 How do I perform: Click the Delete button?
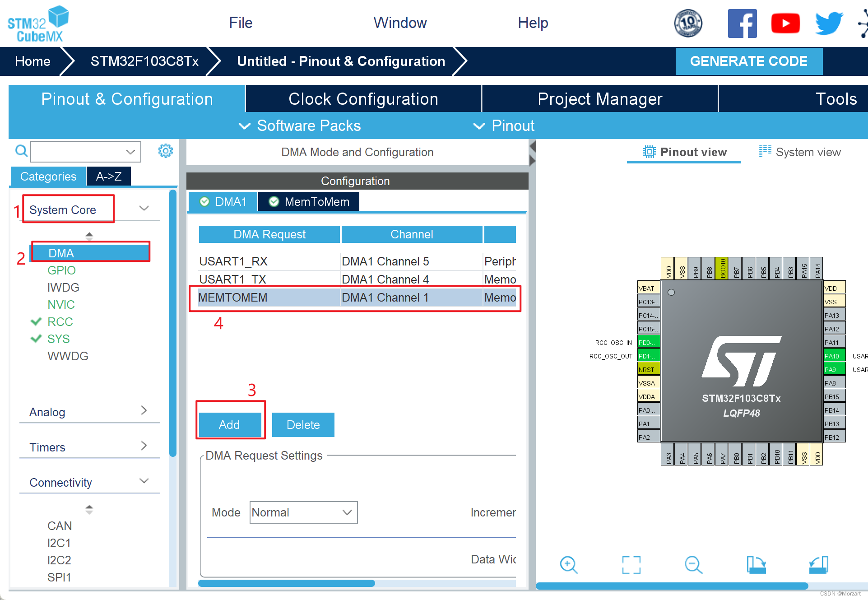[x=303, y=424]
